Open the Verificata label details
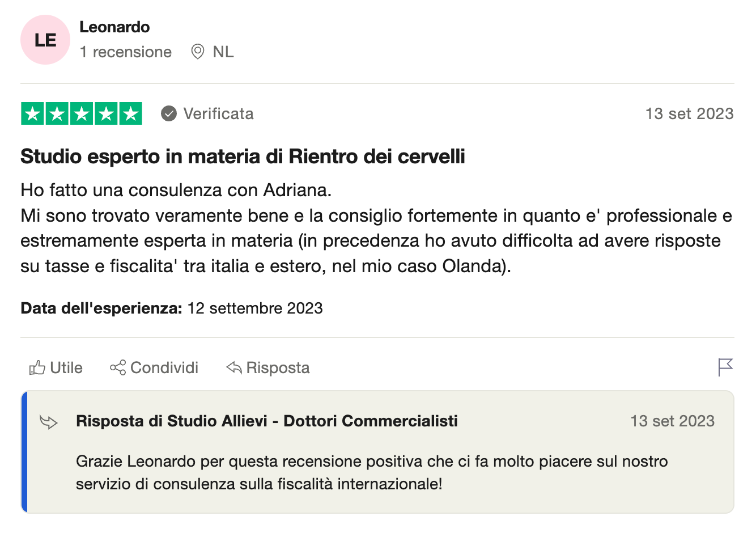This screenshot has height=533, width=756. [218, 114]
